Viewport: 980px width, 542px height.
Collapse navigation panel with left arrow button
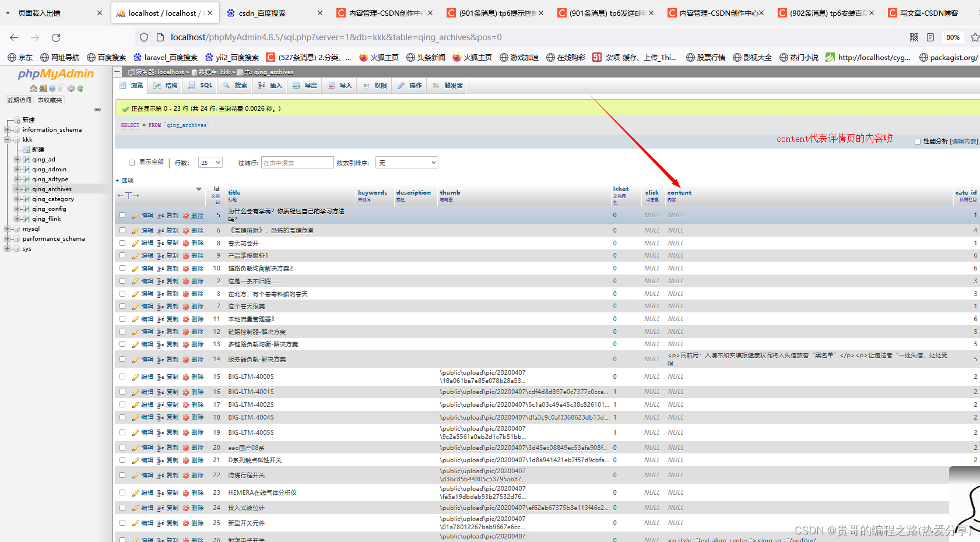(x=117, y=72)
